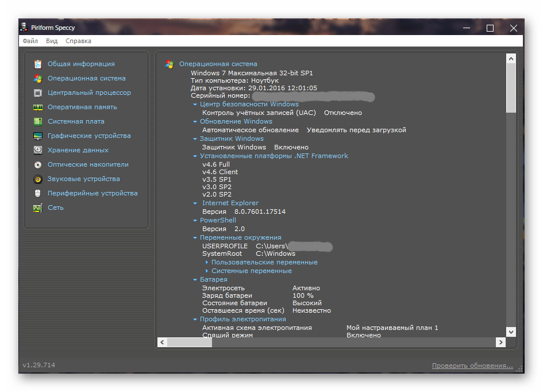Click the CPU chip icon for Центральный процессор
543x392 pixels.
[38, 93]
